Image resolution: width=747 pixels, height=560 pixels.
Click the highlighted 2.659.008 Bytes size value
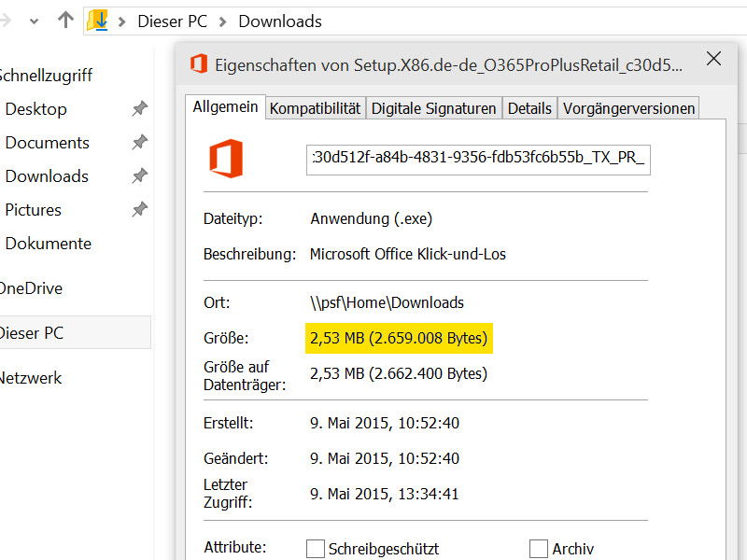coord(399,338)
